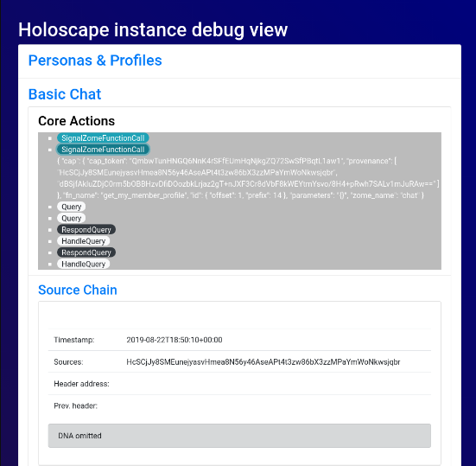Click the Prev. header row
The width and height of the screenshot is (476, 466).
click(239, 405)
